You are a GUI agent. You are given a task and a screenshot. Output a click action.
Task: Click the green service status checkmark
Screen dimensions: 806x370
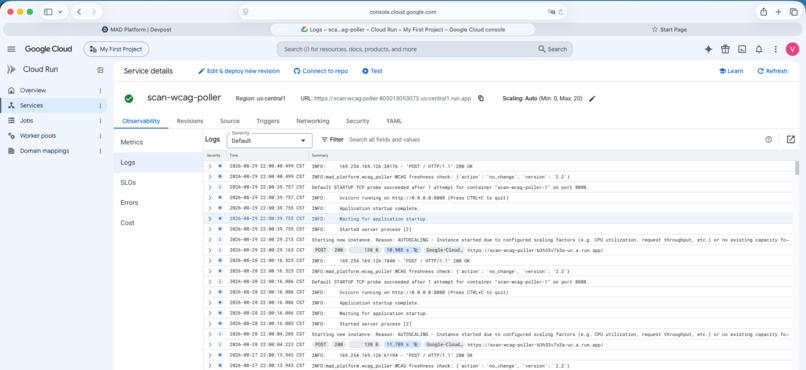tap(129, 98)
